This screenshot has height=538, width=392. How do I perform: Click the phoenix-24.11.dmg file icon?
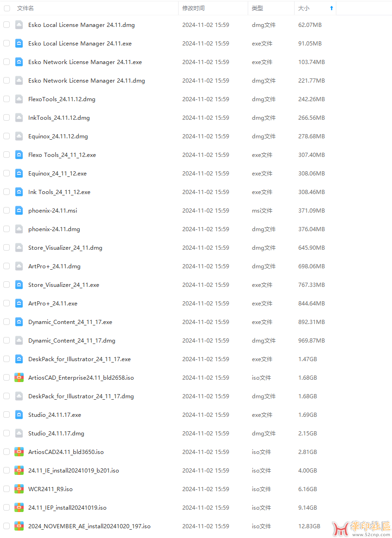[19, 229]
